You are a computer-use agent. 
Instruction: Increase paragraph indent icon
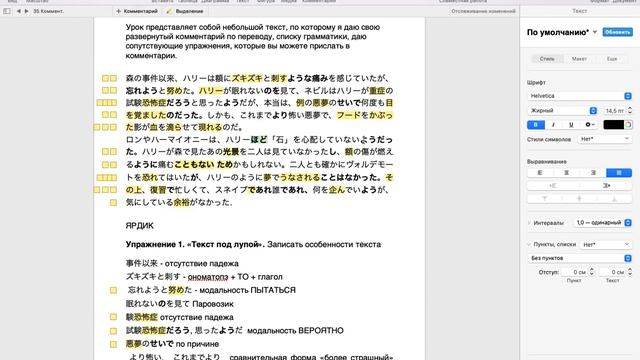click(606, 186)
